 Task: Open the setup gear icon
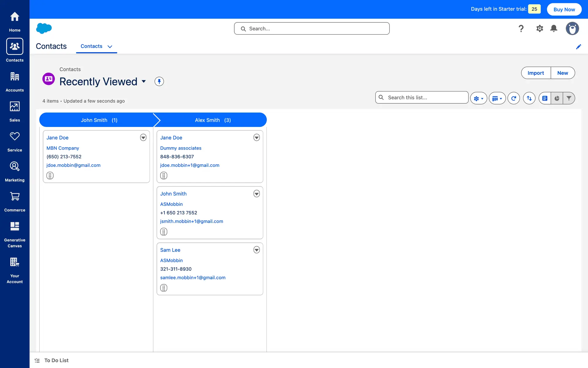pyautogui.click(x=539, y=29)
